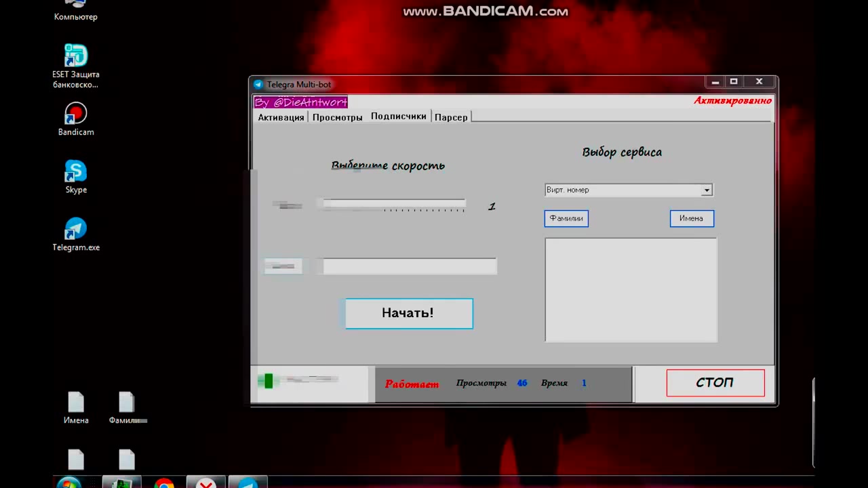Switch to the Активация tab
Screen dimensions: 868x488
(x=281, y=117)
